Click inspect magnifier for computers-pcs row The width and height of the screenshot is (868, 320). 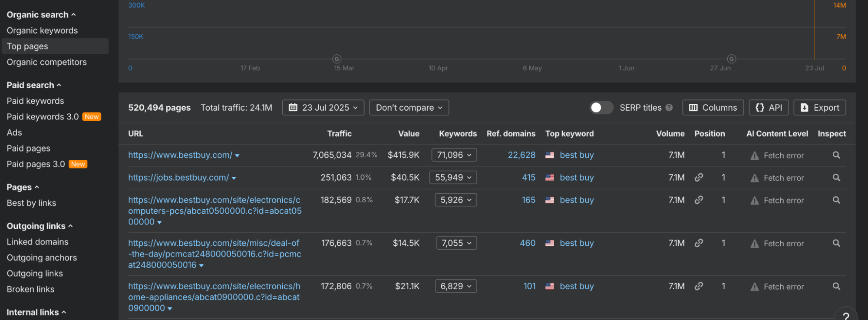(836, 200)
